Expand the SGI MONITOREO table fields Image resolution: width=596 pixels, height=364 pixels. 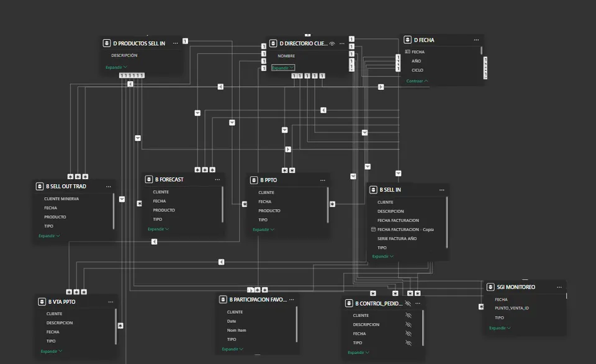coord(500,327)
